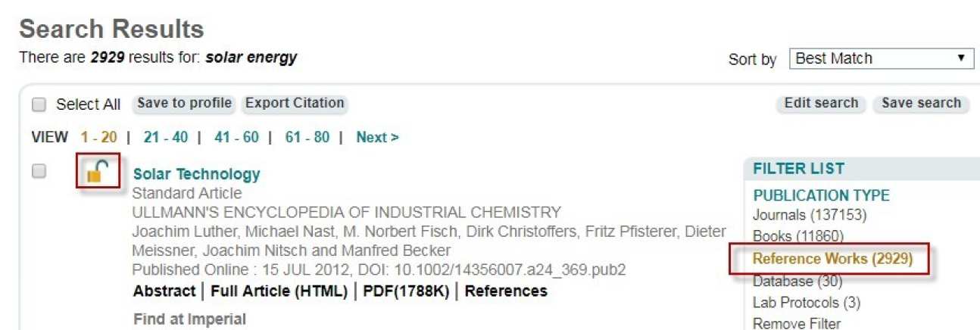Screen dimensions: 980x330
Task: Open the Sort by dropdown
Action: pyautogui.click(x=881, y=58)
